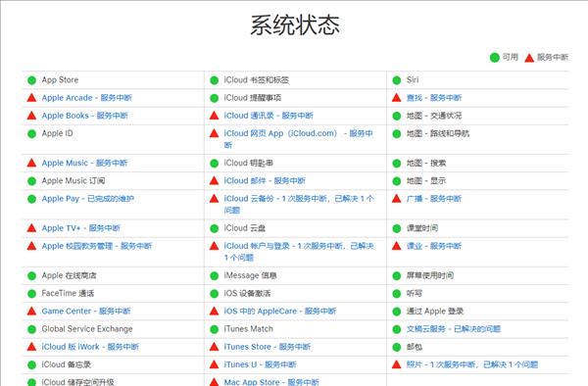This screenshot has height=386, width=588.
Task: Click the green dot next to Siri
Action: [x=397, y=80]
